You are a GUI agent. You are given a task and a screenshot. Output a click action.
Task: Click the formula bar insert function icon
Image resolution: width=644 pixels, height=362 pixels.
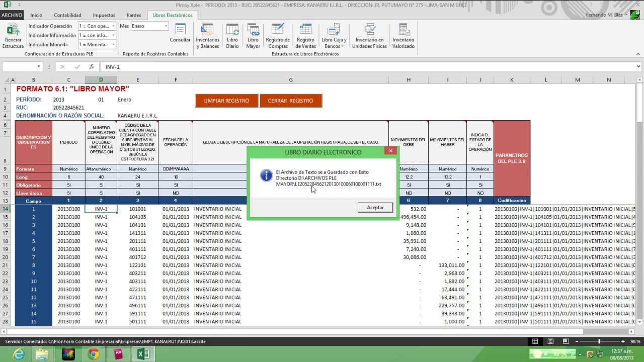[92, 67]
